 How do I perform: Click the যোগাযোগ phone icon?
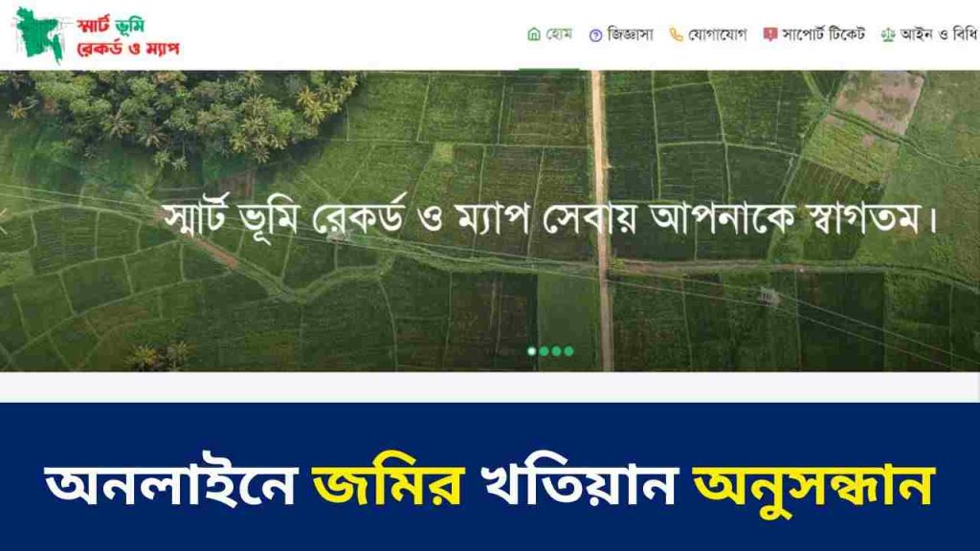(x=676, y=35)
